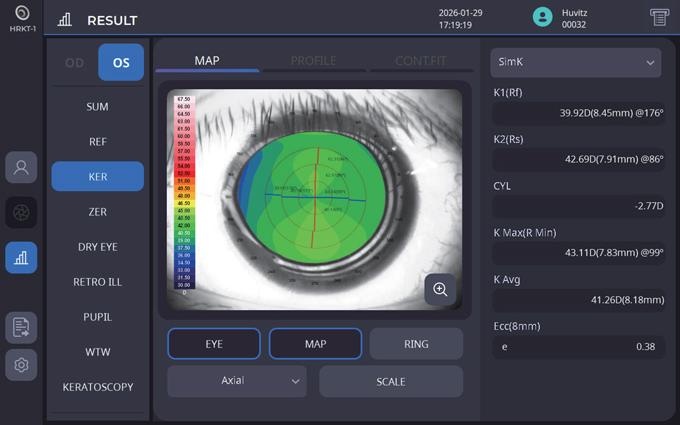Image resolution: width=680 pixels, height=425 pixels.
Task: Select the measurement aperture sidebar icon
Action: pos(21,212)
